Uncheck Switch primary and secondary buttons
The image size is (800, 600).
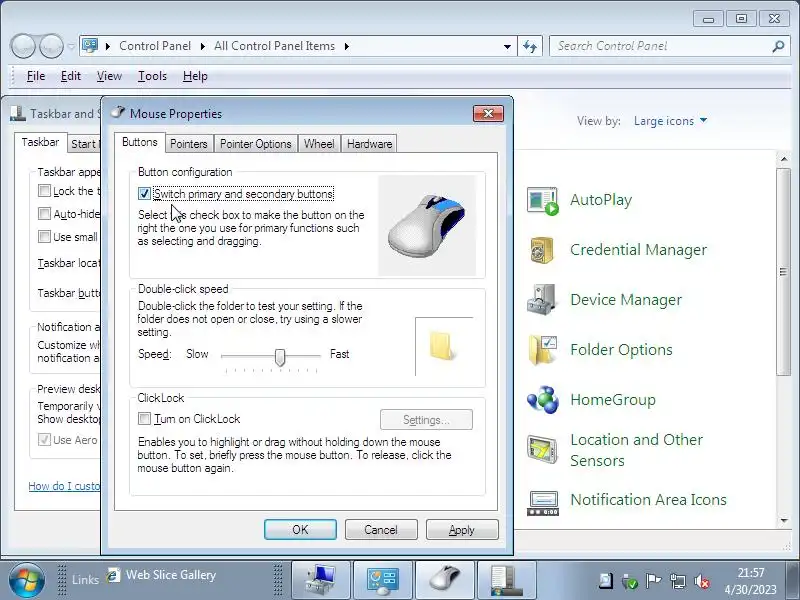pyautogui.click(x=144, y=194)
